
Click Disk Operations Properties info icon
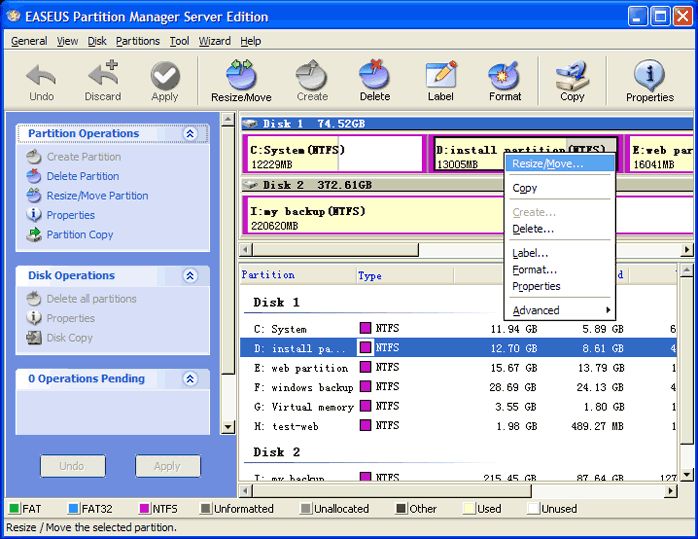coord(34,318)
